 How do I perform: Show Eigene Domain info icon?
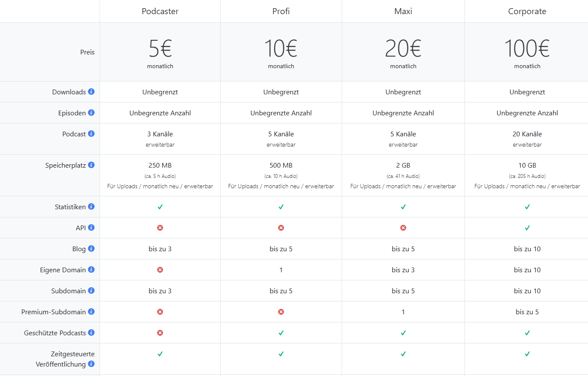pos(91,270)
